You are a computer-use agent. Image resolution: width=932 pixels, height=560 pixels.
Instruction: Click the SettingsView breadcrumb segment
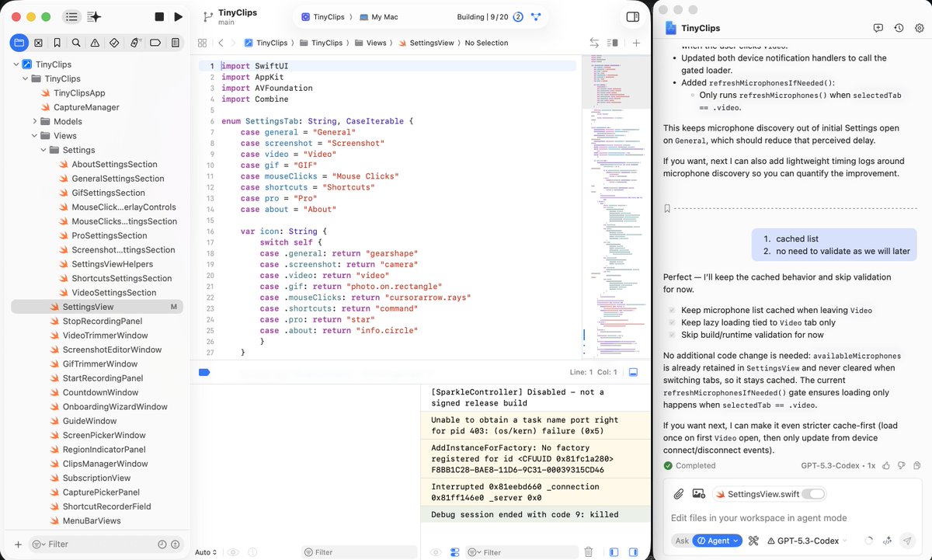pyautogui.click(x=426, y=43)
